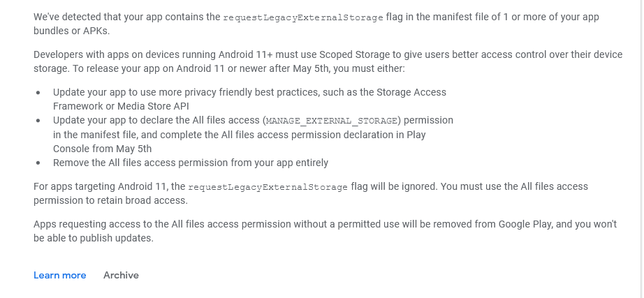This screenshot has width=644, height=298.
Task: Click the "Console from May 5th" line
Action: 102,148
